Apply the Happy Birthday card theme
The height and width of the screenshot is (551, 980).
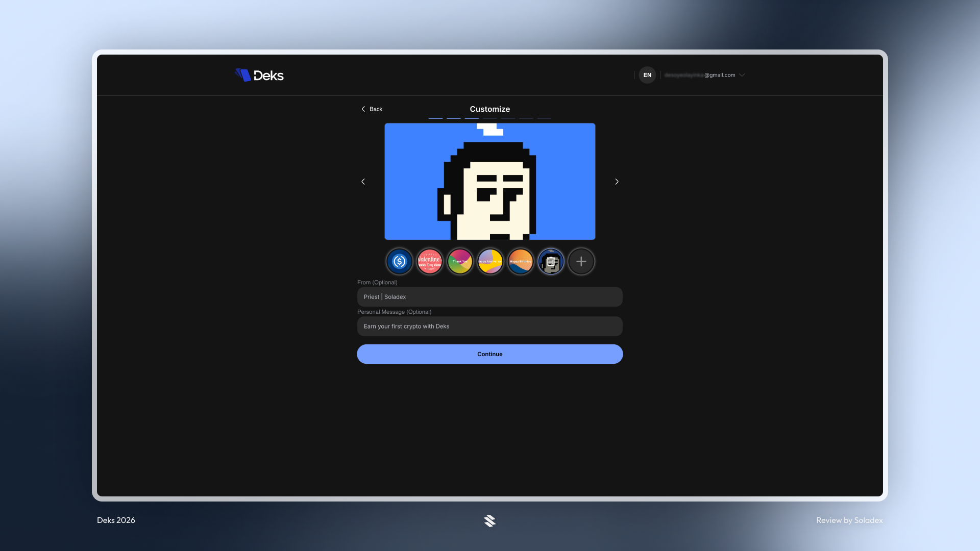[x=520, y=261]
